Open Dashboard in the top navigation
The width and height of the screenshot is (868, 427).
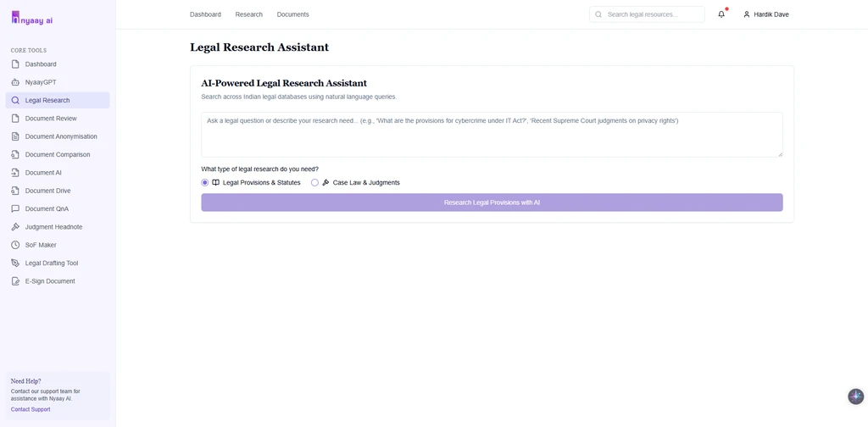[x=205, y=14]
